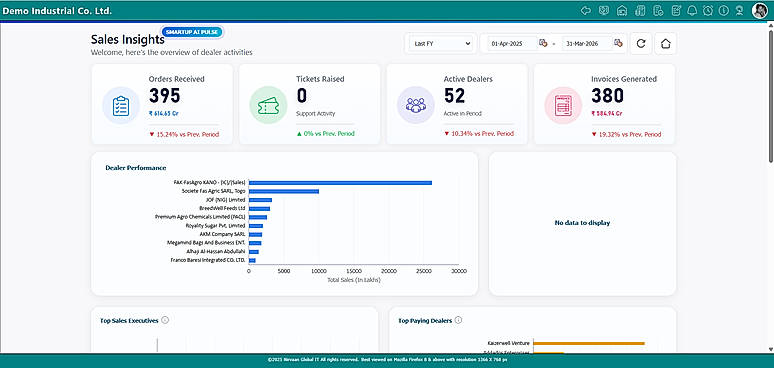
Task: Open the end date calendar picker icon
Action: 618,43
